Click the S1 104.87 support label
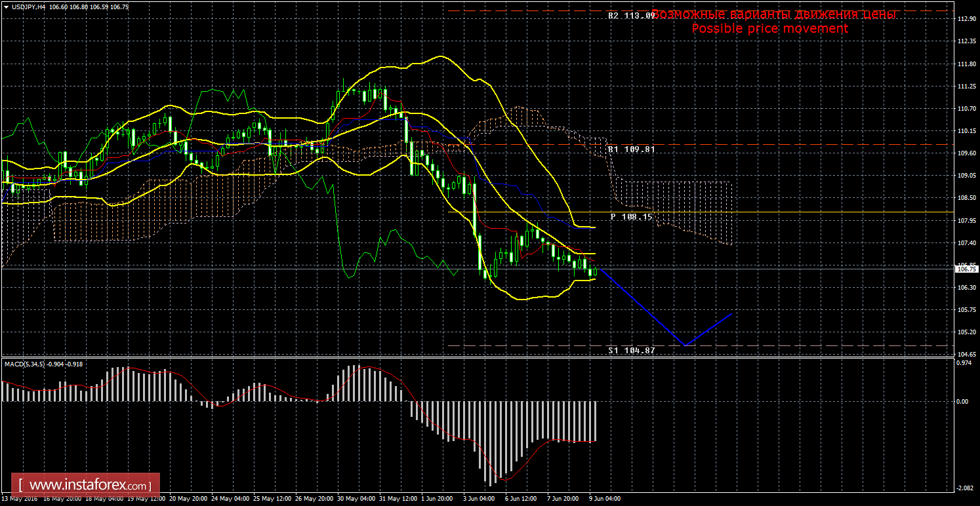 632,351
